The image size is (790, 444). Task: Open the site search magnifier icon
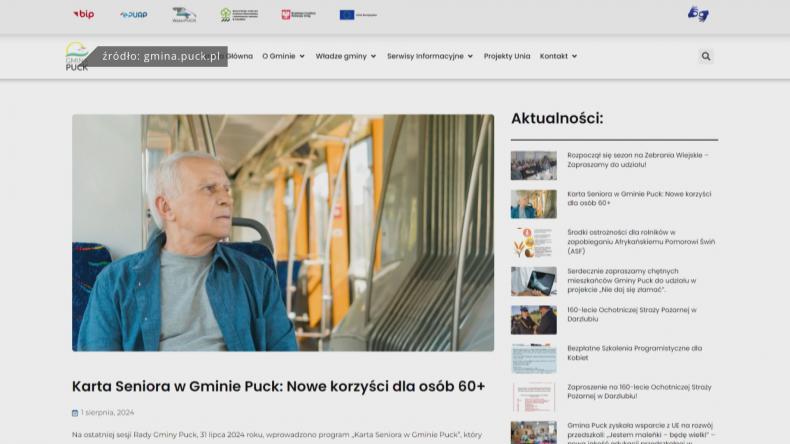[x=706, y=56]
